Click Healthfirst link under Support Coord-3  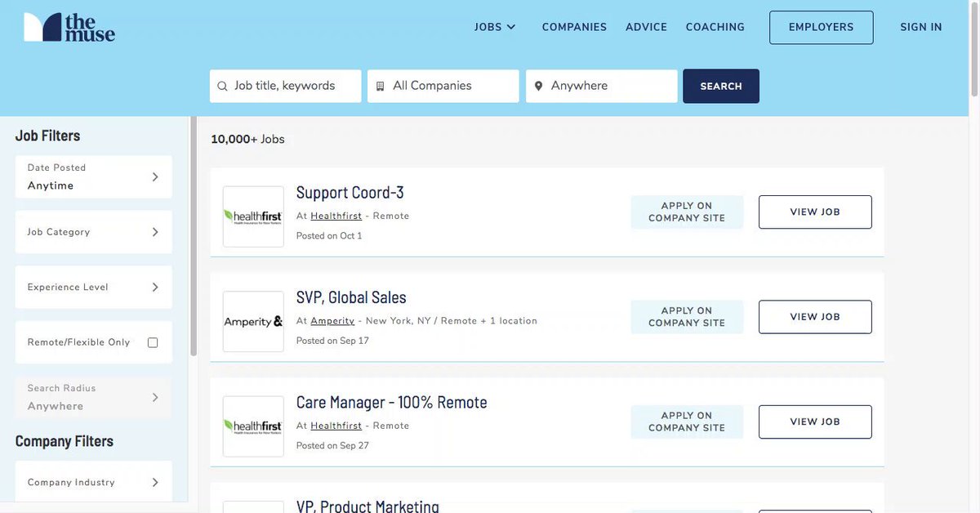click(x=336, y=216)
